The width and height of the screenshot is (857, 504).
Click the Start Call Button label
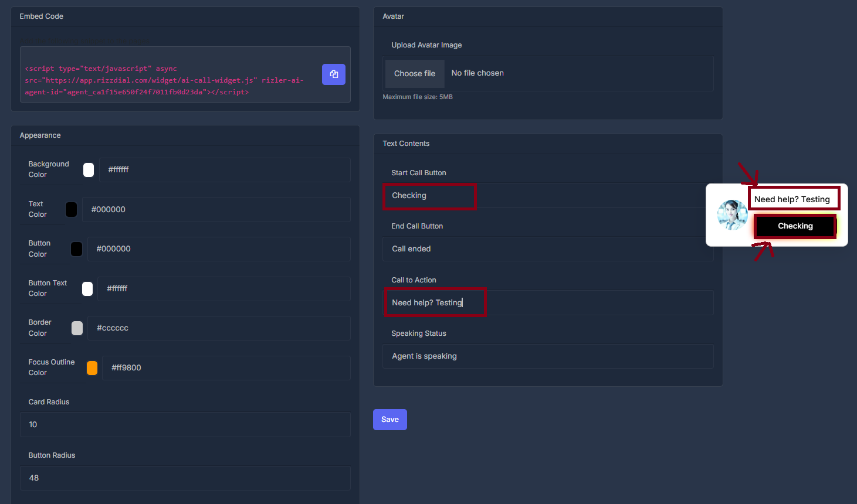[x=419, y=173]
